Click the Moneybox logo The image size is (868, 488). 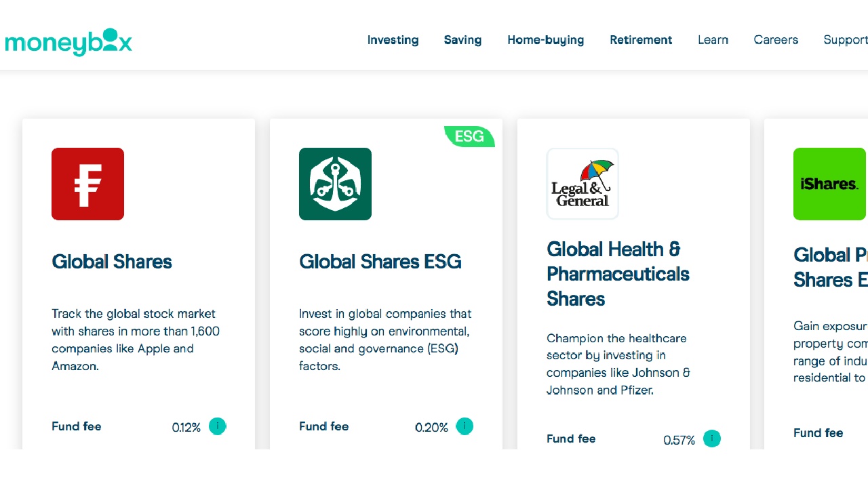tap(68, 42)
